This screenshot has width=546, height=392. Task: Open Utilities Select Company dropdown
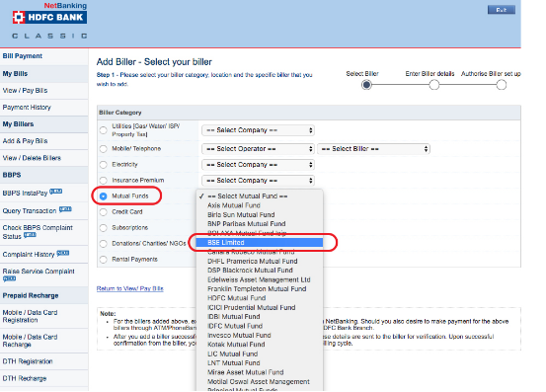[x=258, y=130]
